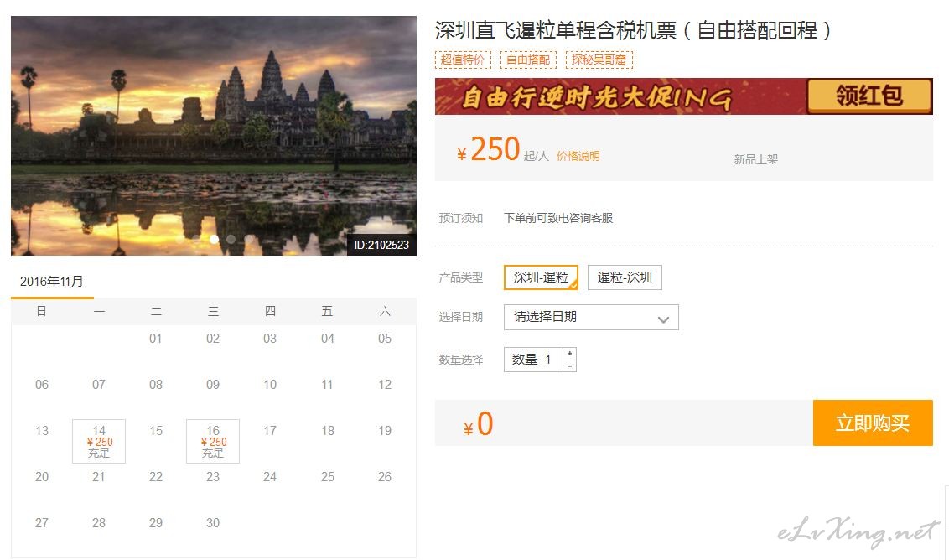This screenshot has height=560, width=949.
Task: Click calendar date 07
Action: [x=99, y=385]
